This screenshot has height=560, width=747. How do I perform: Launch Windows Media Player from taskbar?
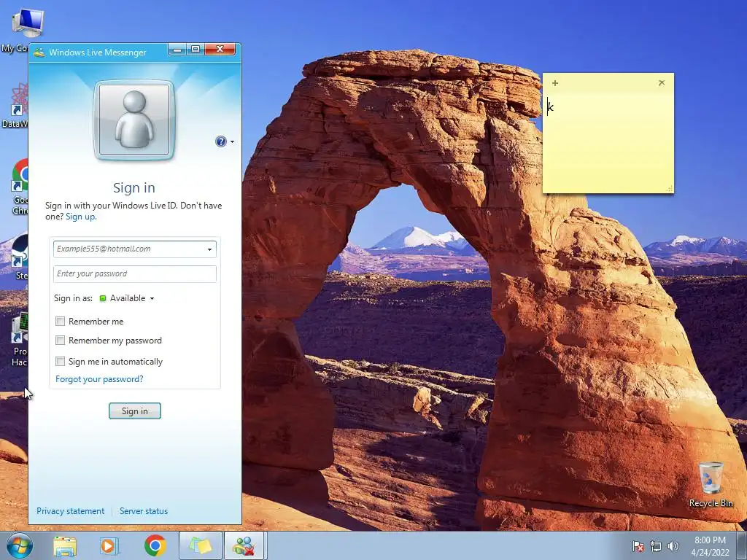[x=109, y=545]
